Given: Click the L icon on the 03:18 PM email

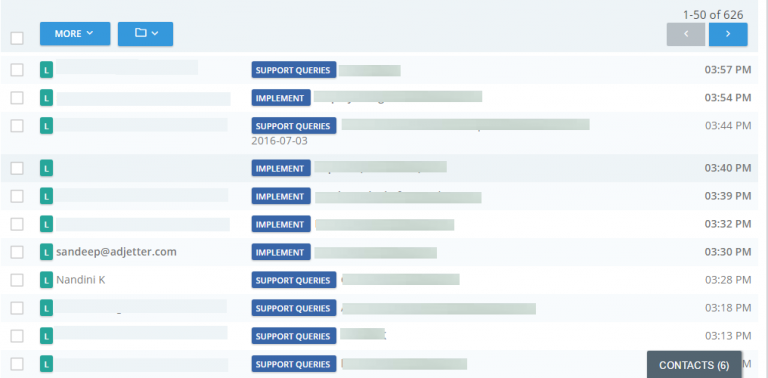Looking at the screenshot, I should pyautogui.click(x=46, y=308).
